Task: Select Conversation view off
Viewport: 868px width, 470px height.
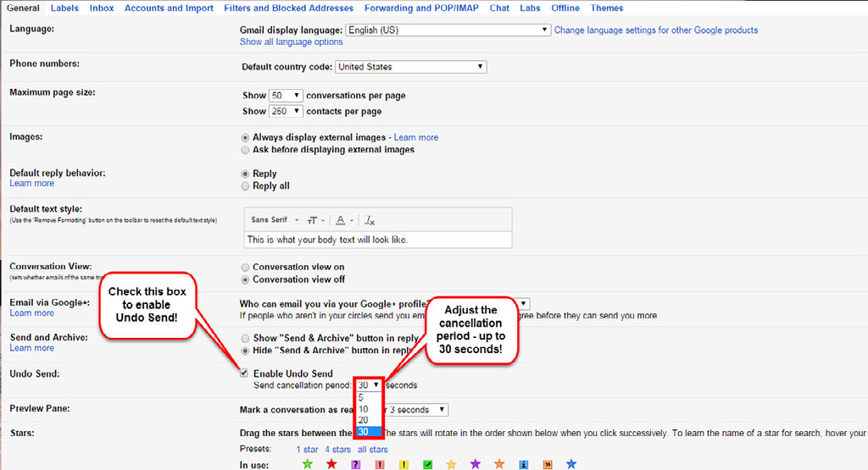Action: tap(245, 279)
